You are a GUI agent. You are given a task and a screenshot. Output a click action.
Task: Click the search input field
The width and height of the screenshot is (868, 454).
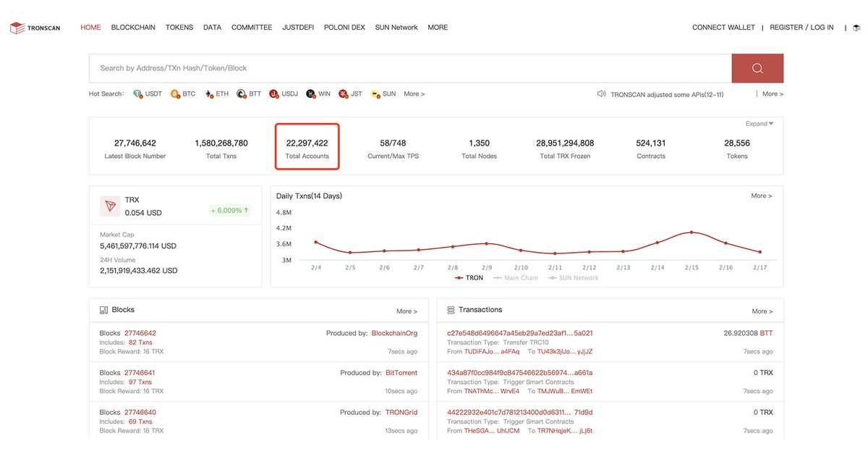click(x=410, y=68)
